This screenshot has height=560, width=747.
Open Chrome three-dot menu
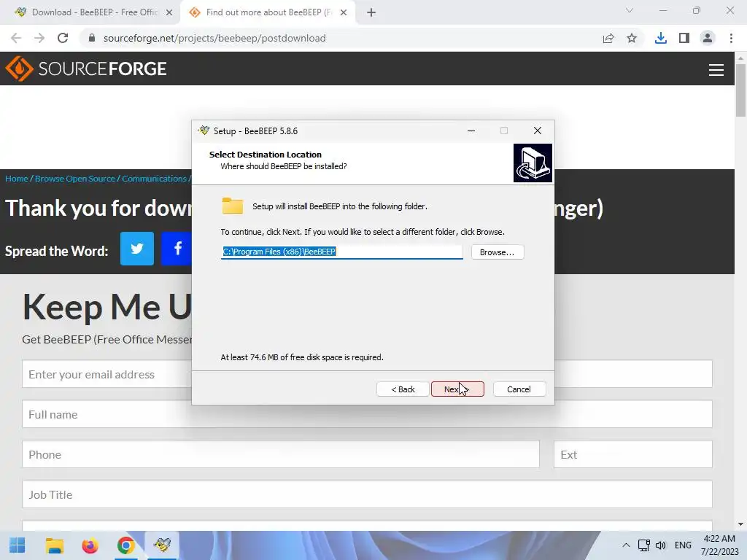(x=731, y=38)
